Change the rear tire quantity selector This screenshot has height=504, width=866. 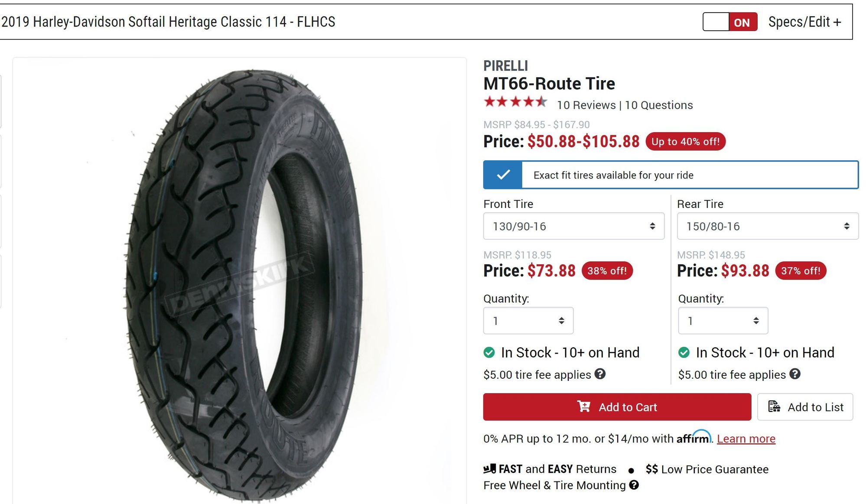click(x=723, y=321)
